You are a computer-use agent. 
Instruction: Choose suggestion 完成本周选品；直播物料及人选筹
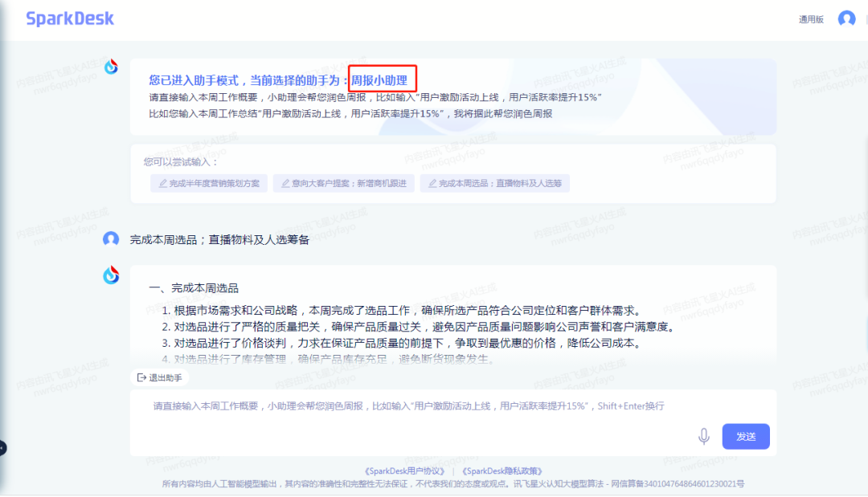(x=494, y=184)
